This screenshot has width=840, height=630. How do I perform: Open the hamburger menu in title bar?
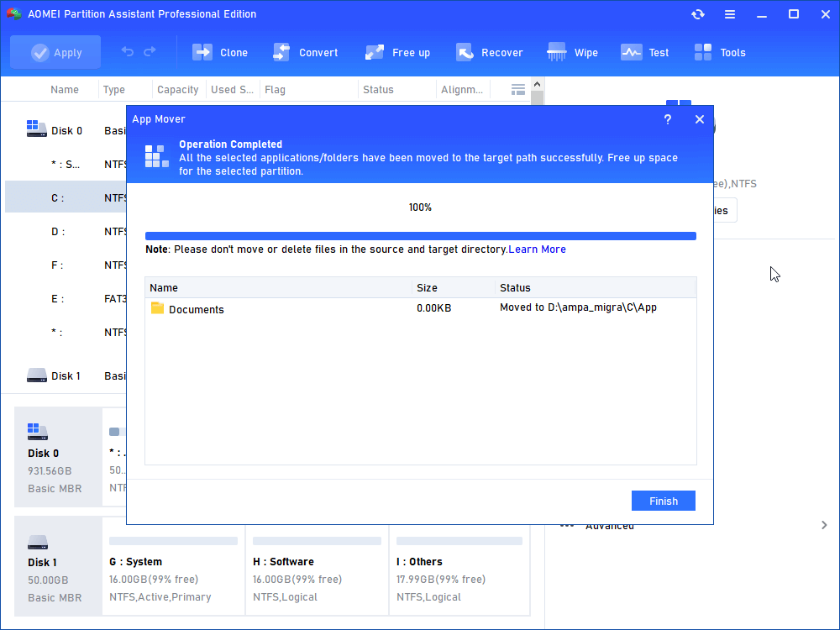pyautogui.click(x=730, y=14)
